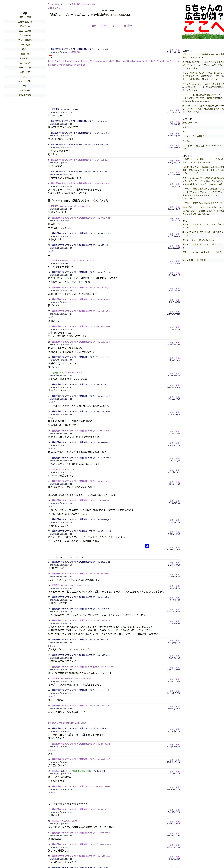Jump to anchor >>26 in post 30
Image resolution: width=224 pixels, height=868 pixels.
(x=51, y=506)
